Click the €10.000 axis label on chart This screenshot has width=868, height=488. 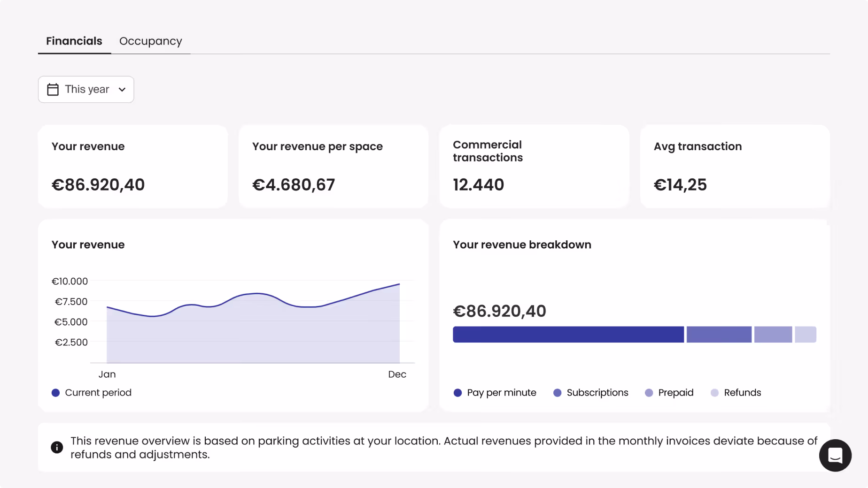coord(70,281)
